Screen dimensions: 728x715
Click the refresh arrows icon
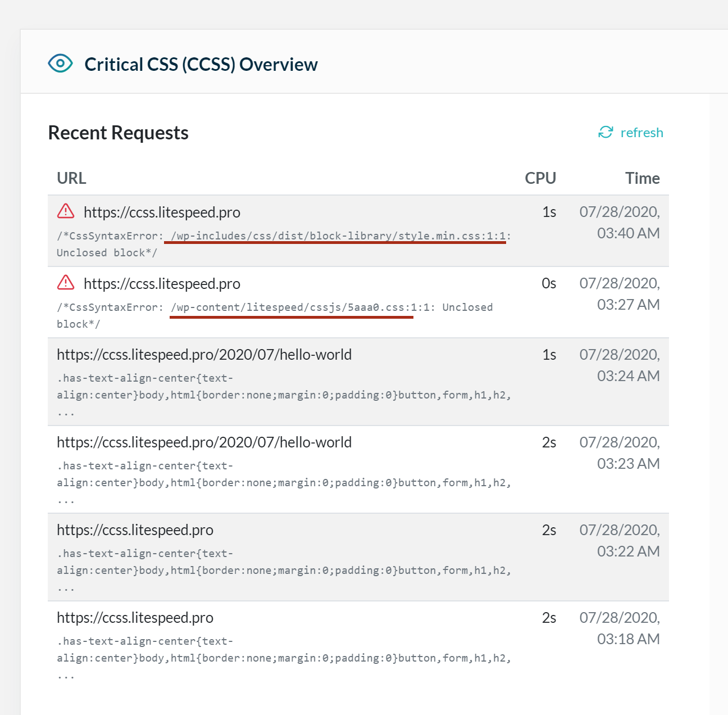click(x=606, y=132)
